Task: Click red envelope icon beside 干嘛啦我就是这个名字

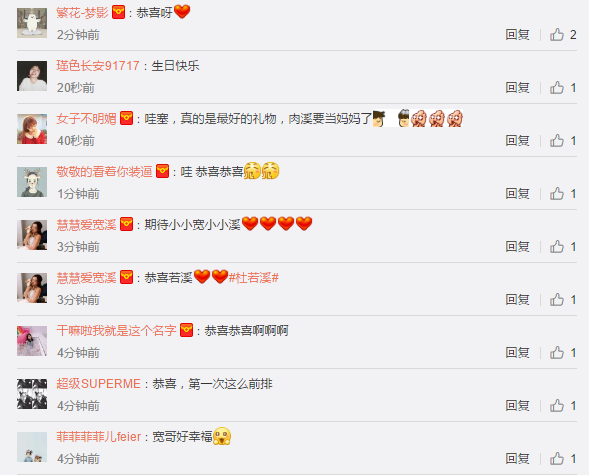Action: [x=186, y=330]
